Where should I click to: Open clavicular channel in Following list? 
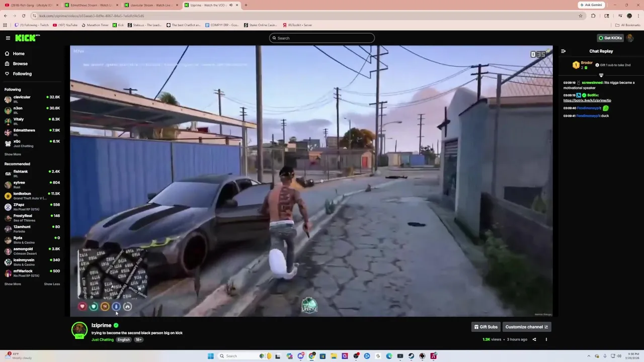(32, 99)
